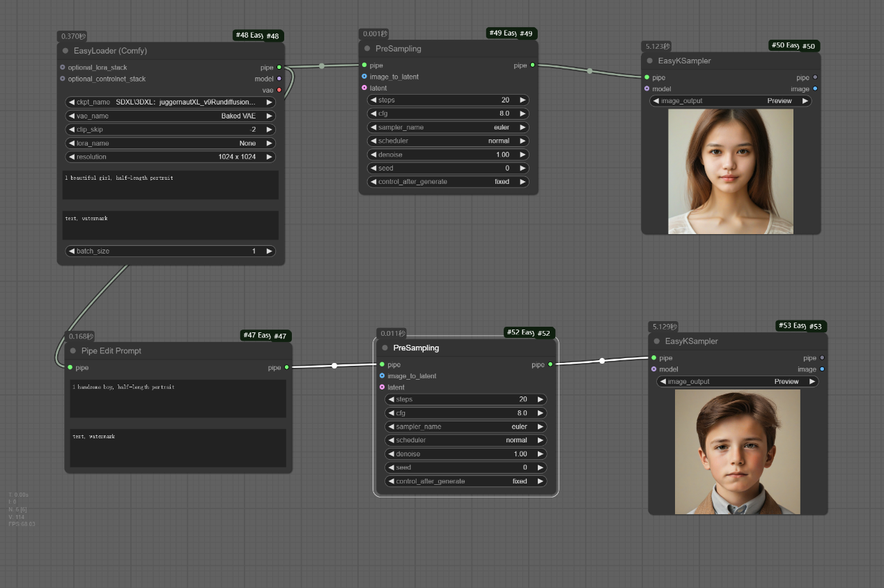Open the sampler_name euler dropdown in PreSampling #49
Viewport: 884px width, 588px height.
448,127
